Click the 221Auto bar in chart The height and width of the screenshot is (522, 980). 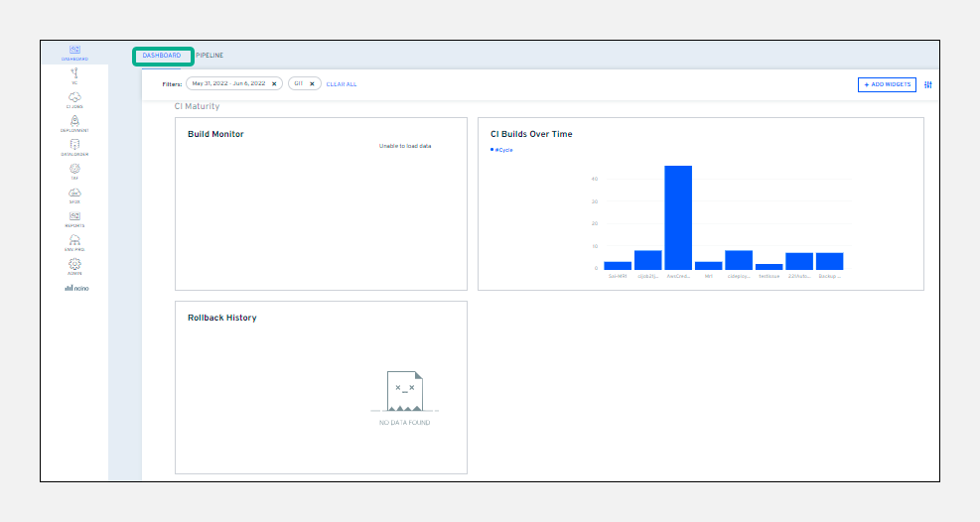click(799, 261)
